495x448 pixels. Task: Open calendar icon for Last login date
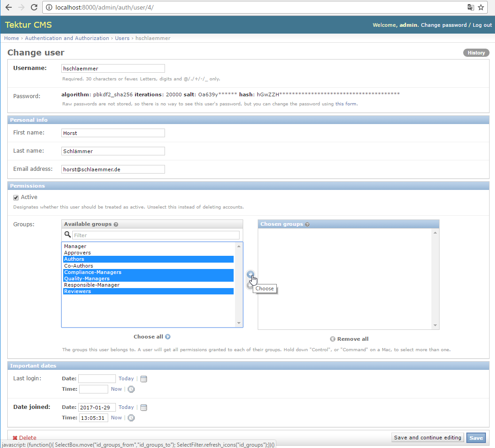[x=144, y=379]
